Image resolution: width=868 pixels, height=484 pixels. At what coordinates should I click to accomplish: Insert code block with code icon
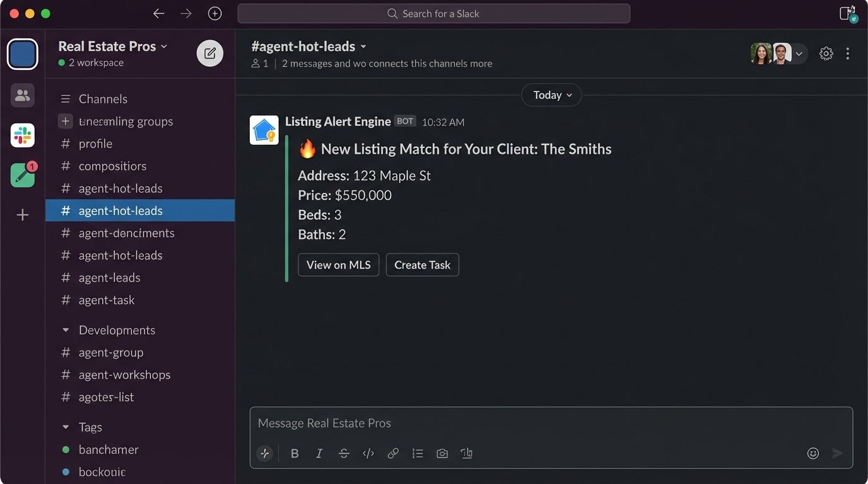pyautogui.click(x=368, y=453)
